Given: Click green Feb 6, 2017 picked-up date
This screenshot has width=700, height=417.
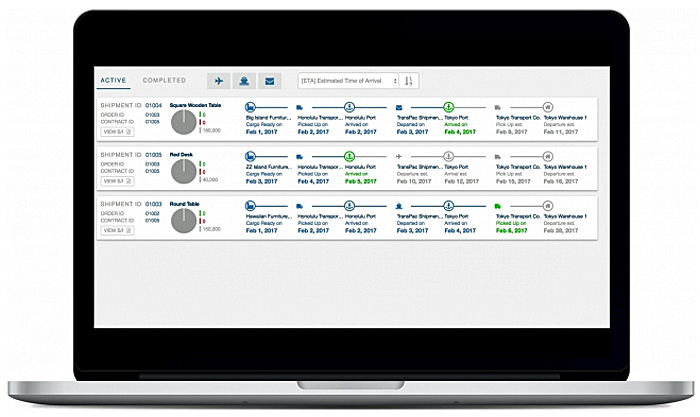Looking at the screenshot, I should pos(512,231).
